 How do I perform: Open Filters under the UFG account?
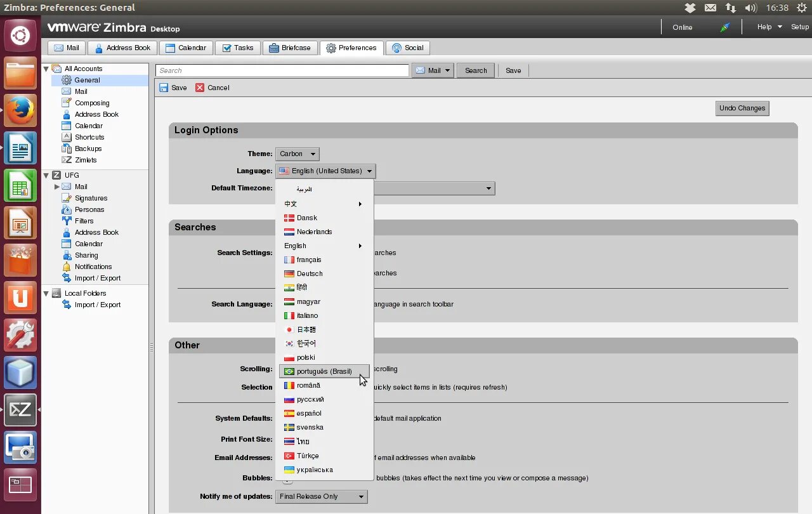tap(84, 221)
